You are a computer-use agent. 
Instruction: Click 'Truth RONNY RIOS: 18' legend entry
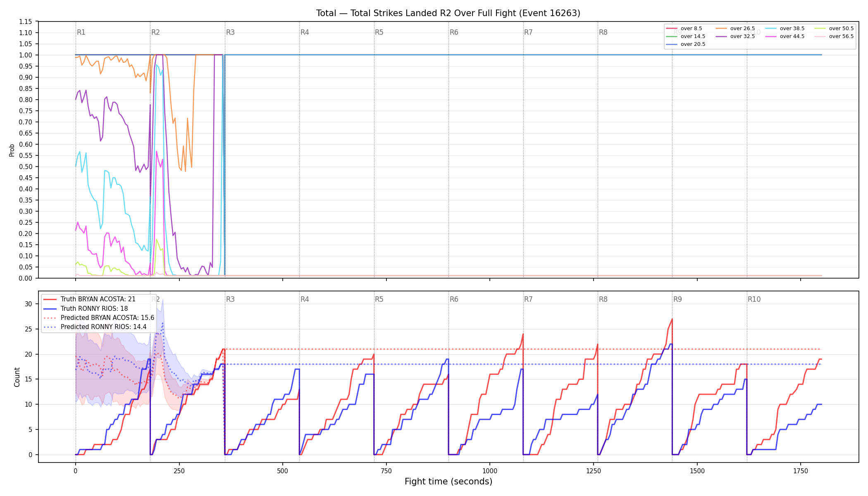(x=86, y=309)
